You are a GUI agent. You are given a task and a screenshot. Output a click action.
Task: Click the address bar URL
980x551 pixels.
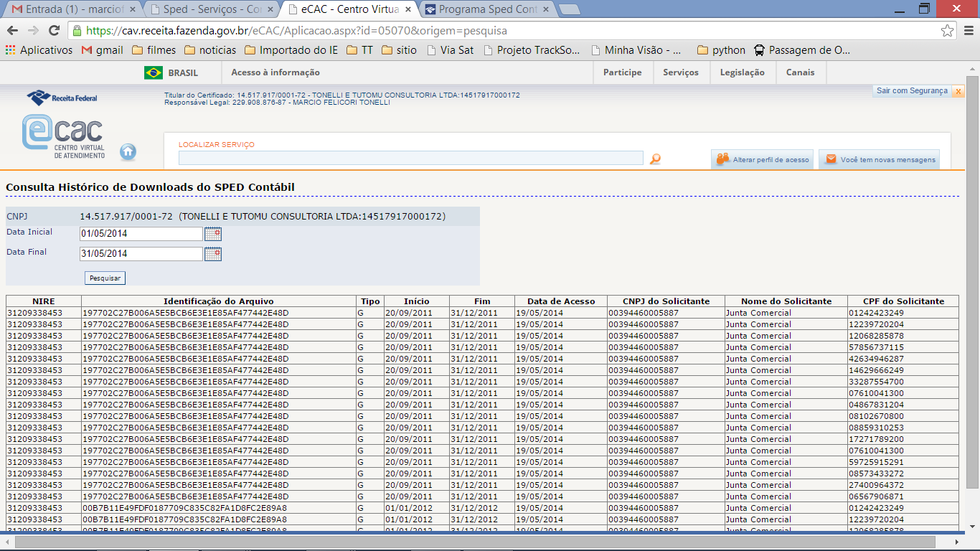296,31
